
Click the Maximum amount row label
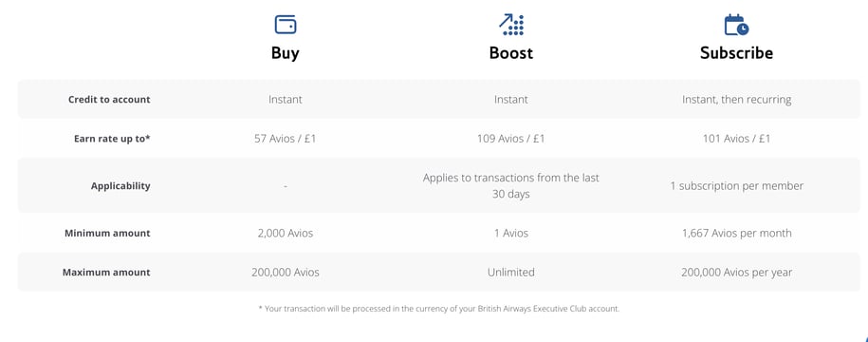tap(105, 272)
